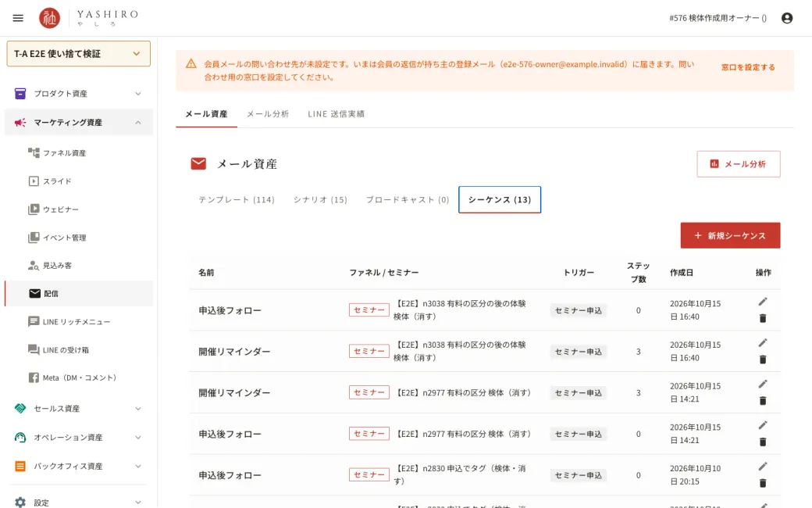The image size is (812, 508).
Task: Click the オペレーション資産 headset icon
Action: click(x=20, y=438)
